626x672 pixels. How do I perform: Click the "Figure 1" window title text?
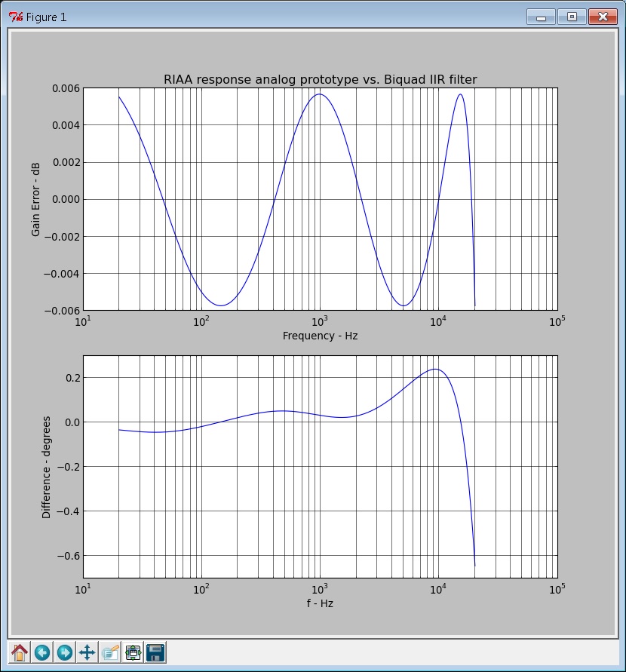click(46, 17)
